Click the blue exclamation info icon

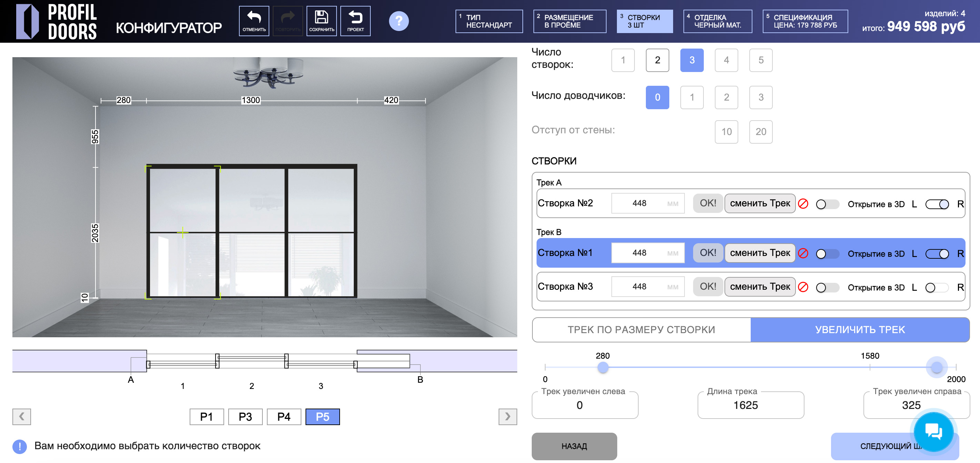[x=20, y=446]
